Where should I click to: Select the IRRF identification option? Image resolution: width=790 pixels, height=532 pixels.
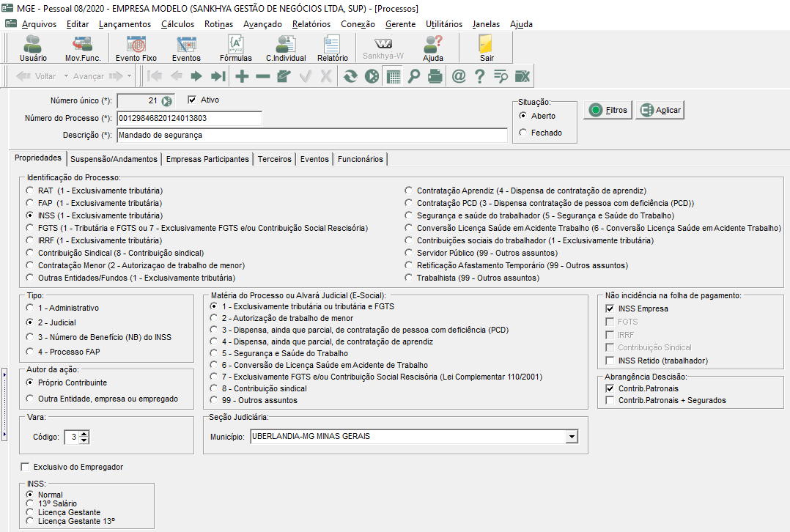(x=30, y=240)
